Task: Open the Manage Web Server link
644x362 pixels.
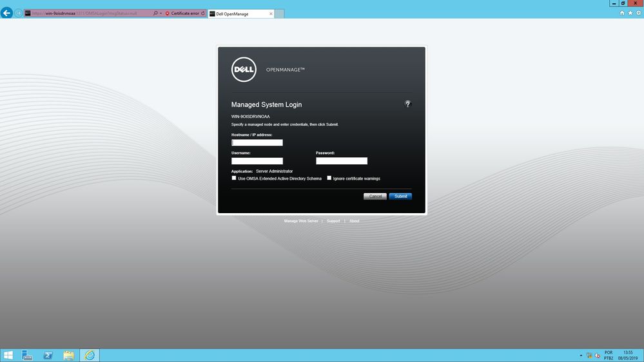Action: pos(301,221)
